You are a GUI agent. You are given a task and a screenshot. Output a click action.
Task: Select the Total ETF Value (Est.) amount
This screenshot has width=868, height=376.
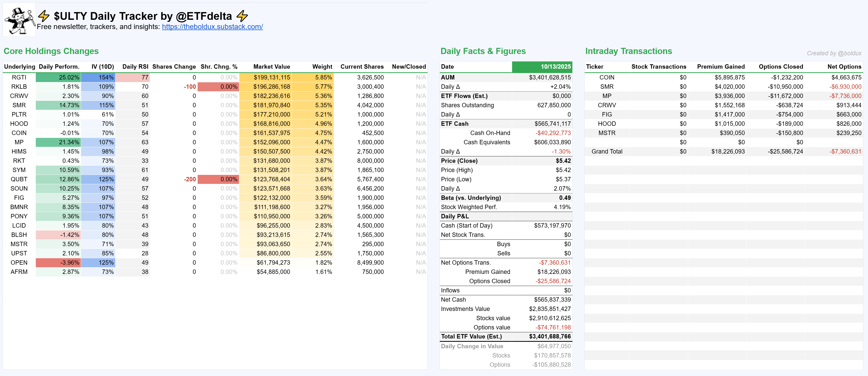[x=550, y=337]
